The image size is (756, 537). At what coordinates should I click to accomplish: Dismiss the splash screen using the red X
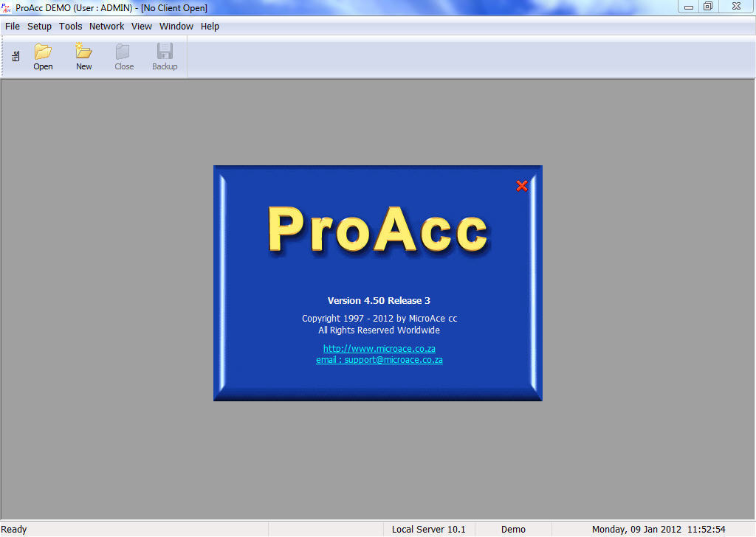point(522,186)
